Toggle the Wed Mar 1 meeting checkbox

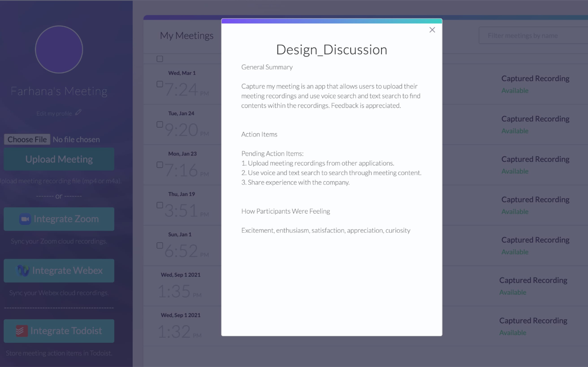point(160,84)
